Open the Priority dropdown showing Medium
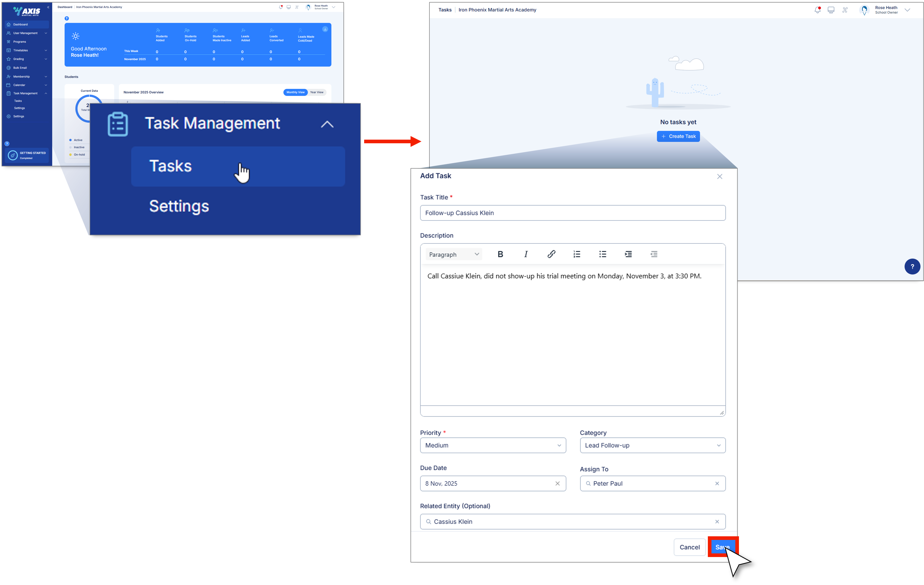This screenshot has height=585, width=924. pos(493,445)
